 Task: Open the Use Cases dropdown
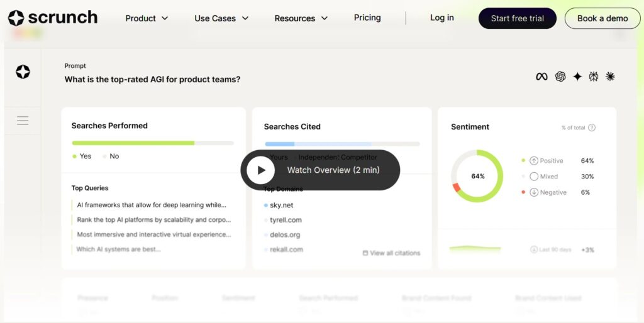pos(221,18)
